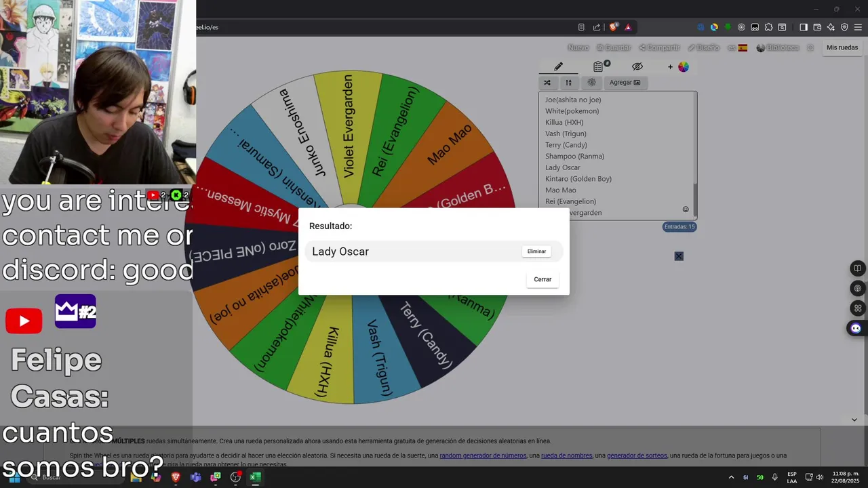Click the plus add wheel icon
868x488 pixels.
click(x=670, y=66)
